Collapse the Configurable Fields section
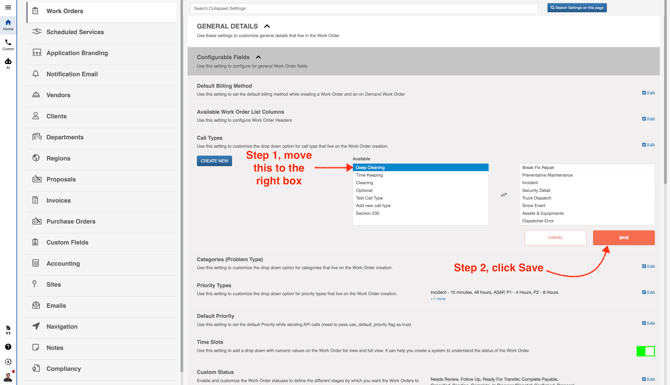This screenshot has height=385, width=670. pos(258,57)
